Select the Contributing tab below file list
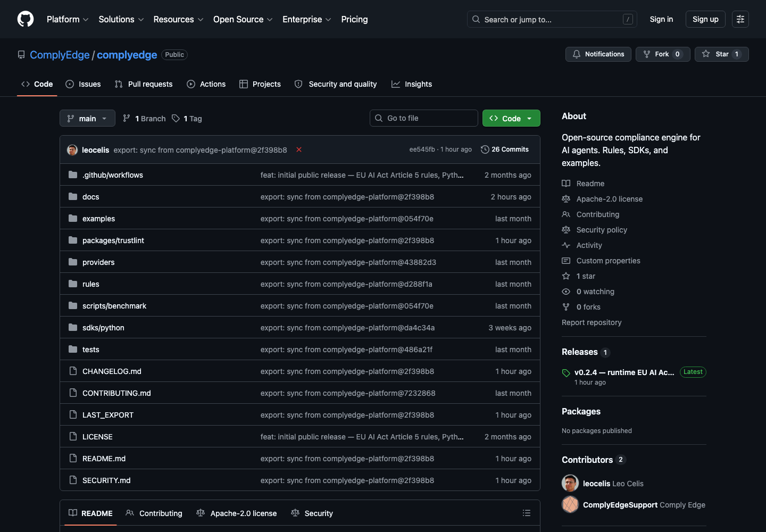Image resolution: width=766 pixels, height=532 pixels. click(x=154, y=513)
